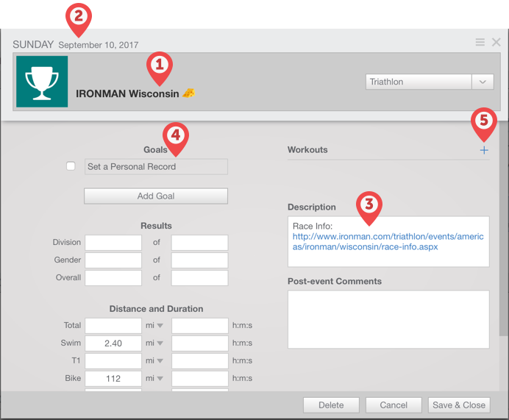Click the Add Goal button

(156, 196)
